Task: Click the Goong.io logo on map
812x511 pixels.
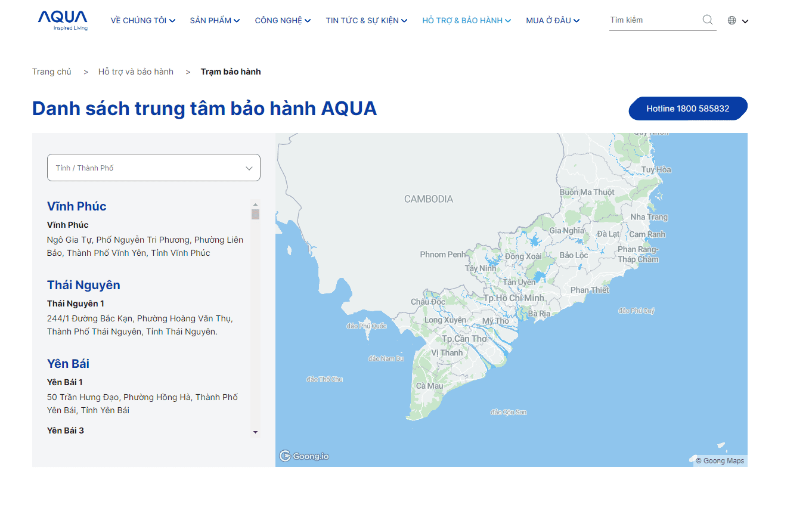Action: pos(304,456)
